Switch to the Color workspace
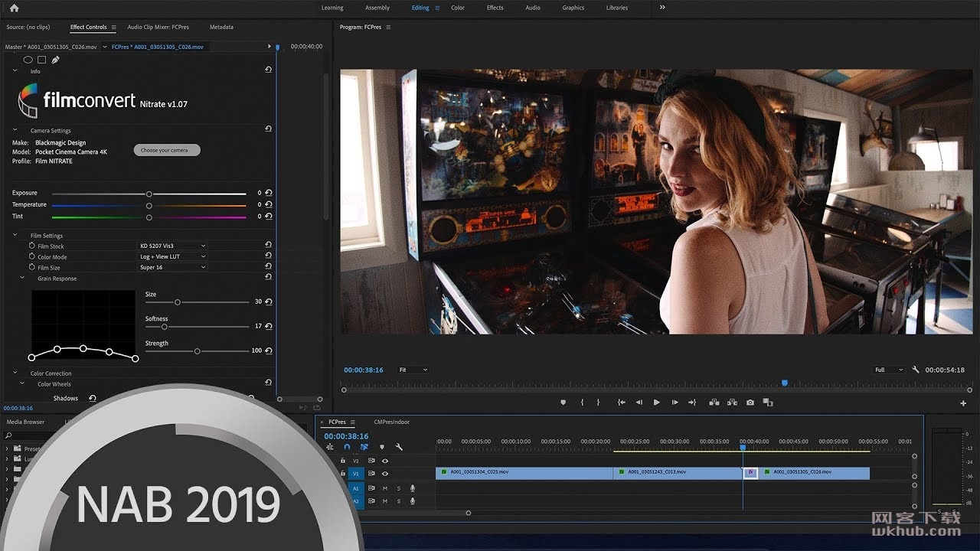The image size is (980, 551). tap(458, 8)
